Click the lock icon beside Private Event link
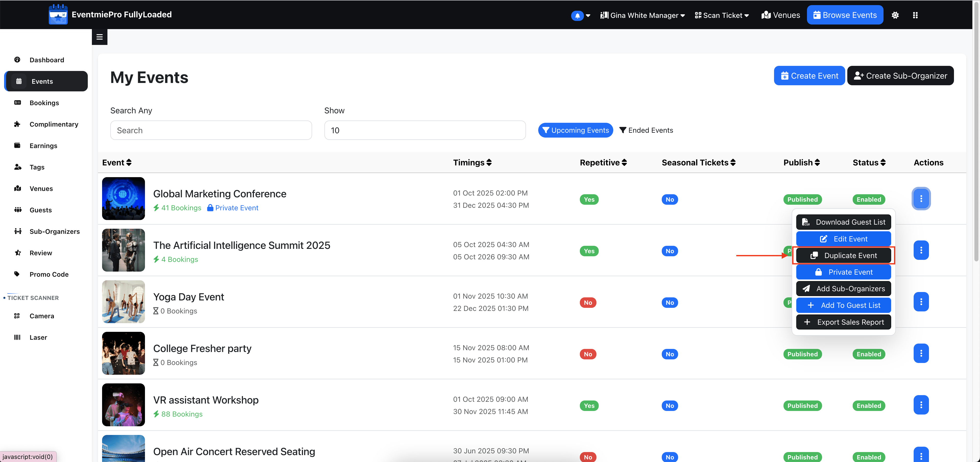980x462 pixels. (210, 208)
